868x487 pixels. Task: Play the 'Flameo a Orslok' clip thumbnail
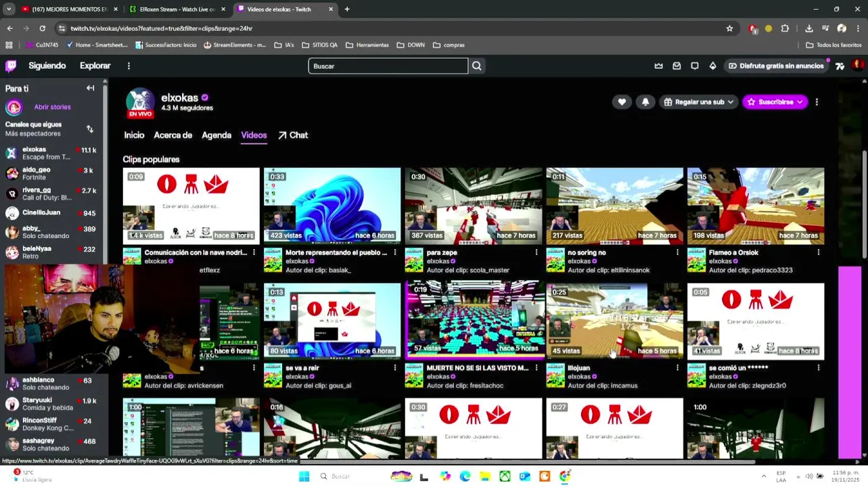(x=756, y=206)
